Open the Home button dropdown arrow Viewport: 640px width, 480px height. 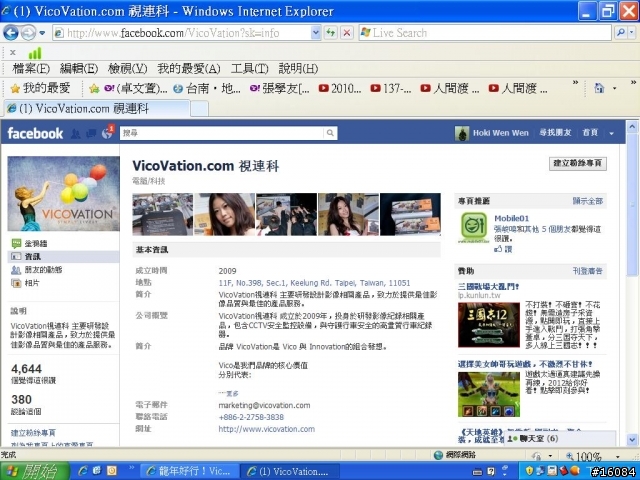pyautogui.click(x=614, y=88)
